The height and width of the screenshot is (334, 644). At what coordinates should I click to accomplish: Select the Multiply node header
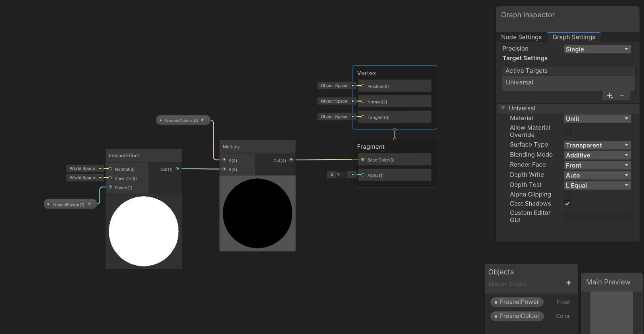[258, 147]
